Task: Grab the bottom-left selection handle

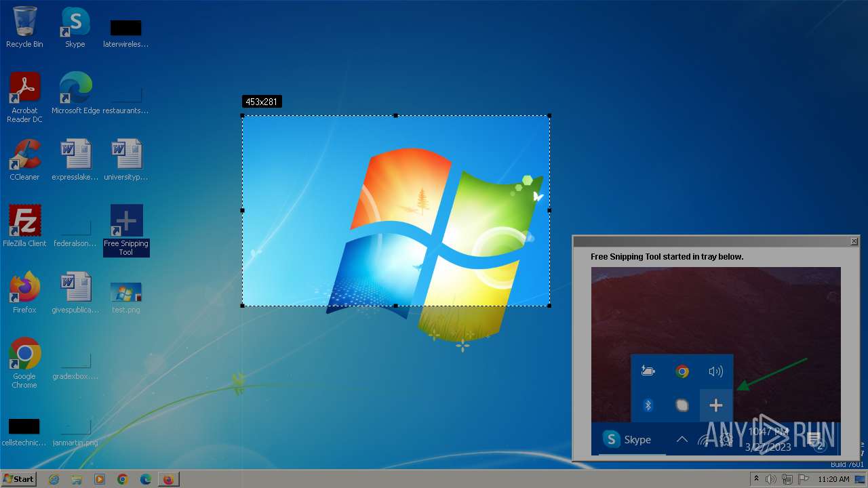Action: coord(243,306)
